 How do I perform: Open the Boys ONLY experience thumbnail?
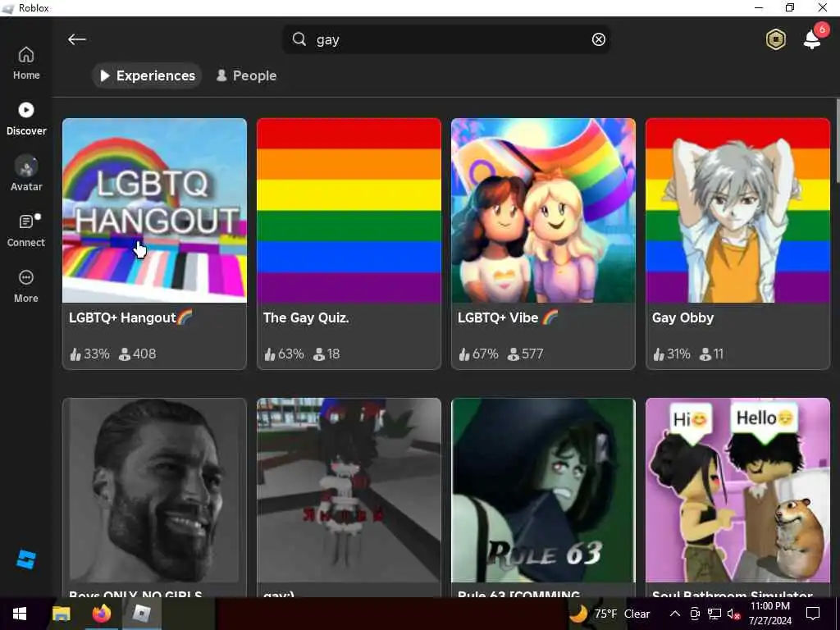coord(154,491)
